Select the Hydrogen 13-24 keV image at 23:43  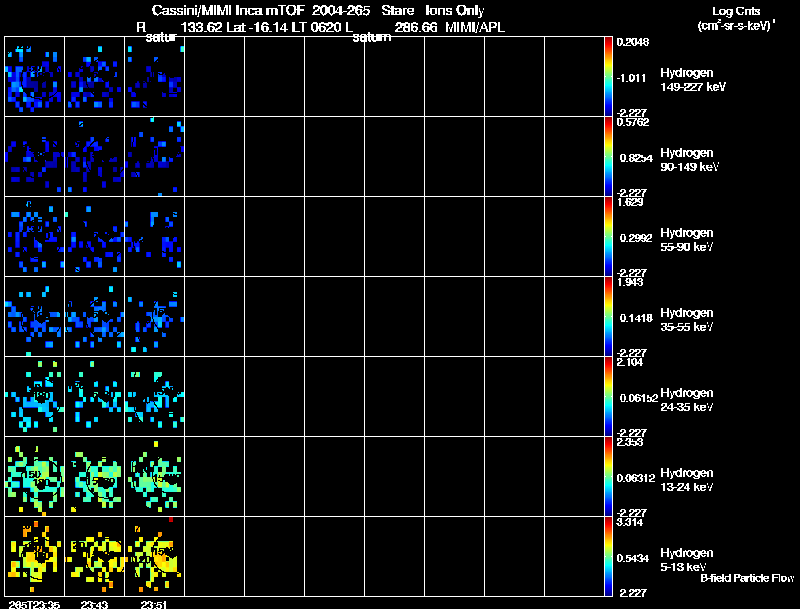pyautogui.click(x=94, y=476)
